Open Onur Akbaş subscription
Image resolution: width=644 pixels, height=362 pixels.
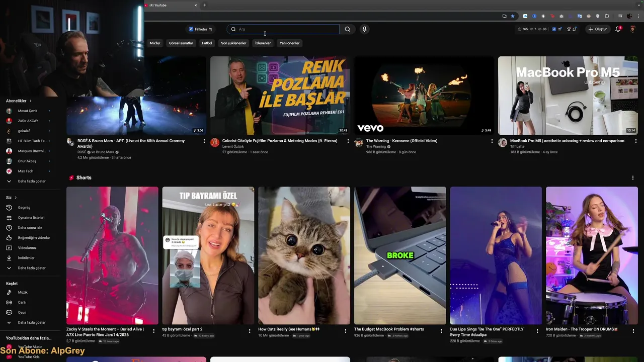[x=28, y=161]
